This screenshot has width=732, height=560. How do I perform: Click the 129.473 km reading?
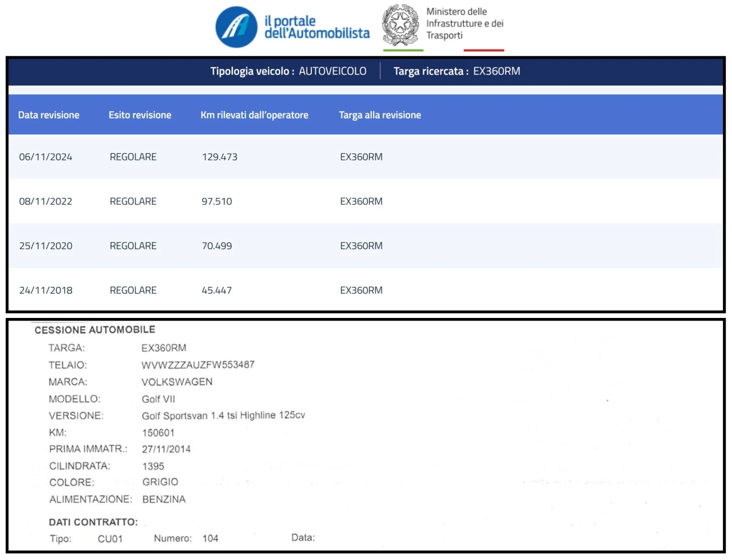[x=220, y=157]
